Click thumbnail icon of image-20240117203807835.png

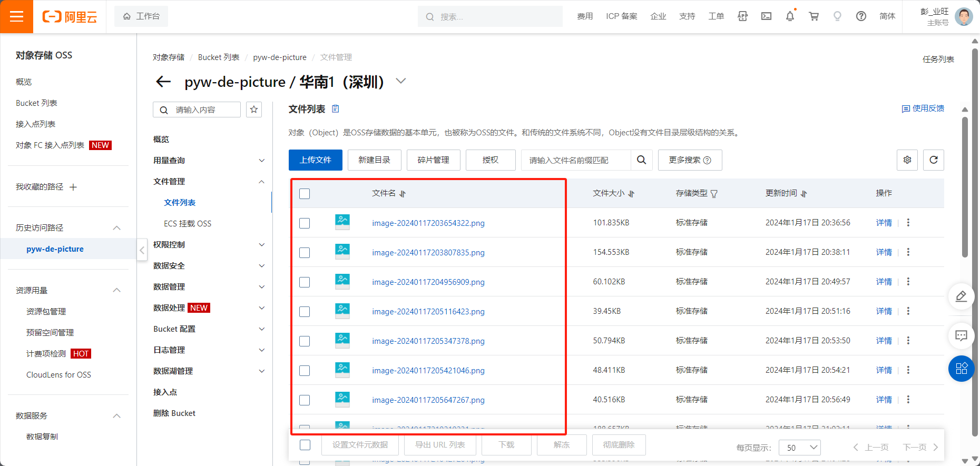coord(342,251)
